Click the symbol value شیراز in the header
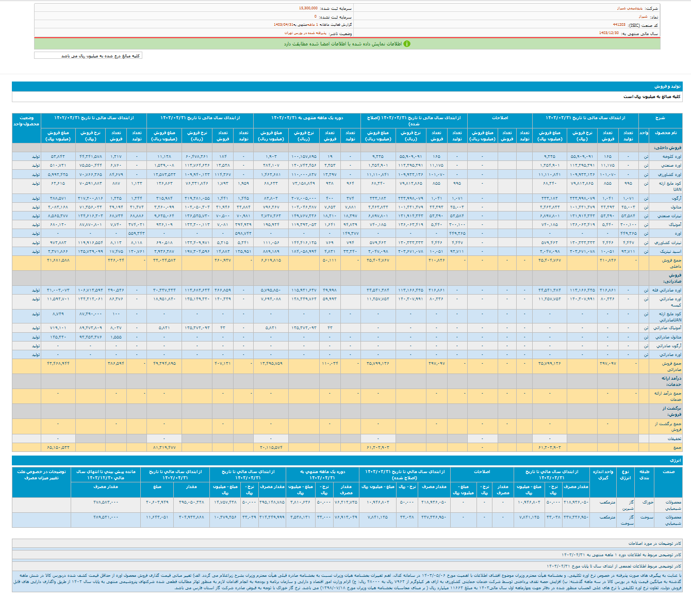This screenshot has height=616, width=691. (643, 17)
